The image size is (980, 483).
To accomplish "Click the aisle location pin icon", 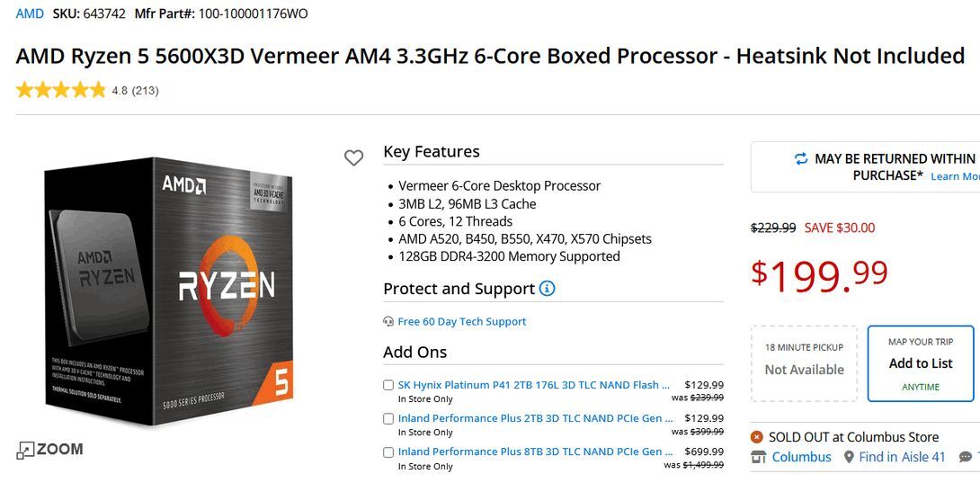I will [x=848, y=457].
